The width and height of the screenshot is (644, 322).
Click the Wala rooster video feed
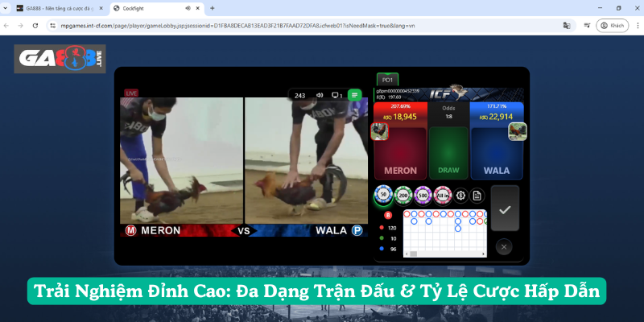(307, 160)
